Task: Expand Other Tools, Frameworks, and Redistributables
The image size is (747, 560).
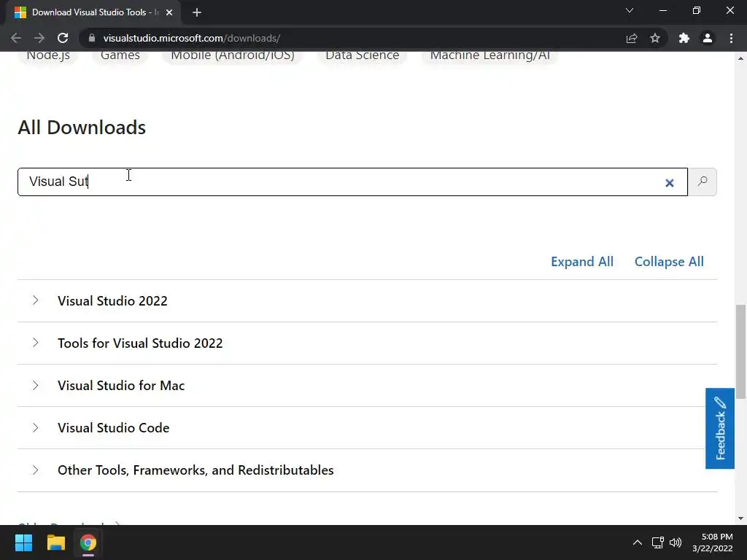Action: pos(195,470)
